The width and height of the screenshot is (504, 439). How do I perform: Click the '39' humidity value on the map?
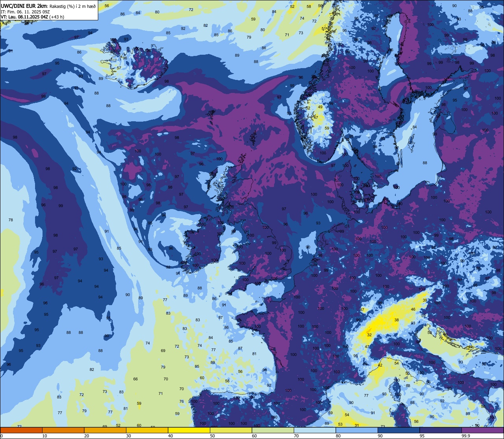424,300
